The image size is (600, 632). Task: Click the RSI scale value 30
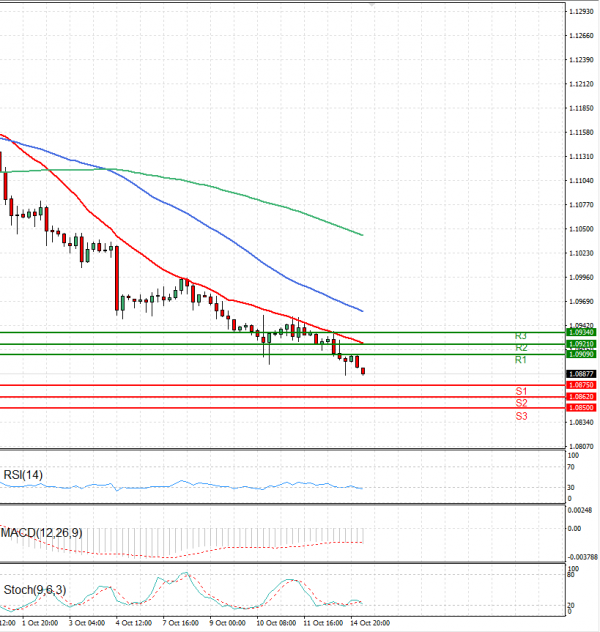[x=571, y=487]
